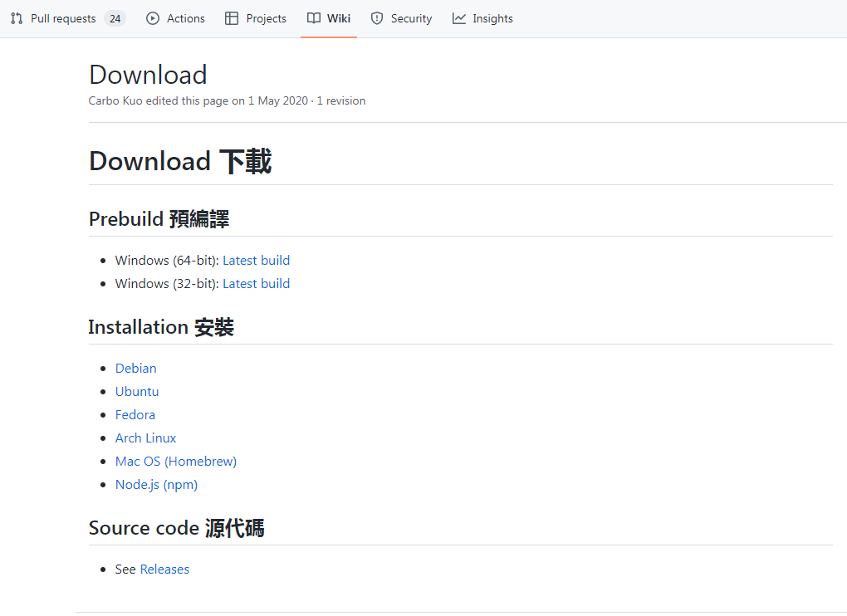The image size is (847, 616).
Task: Click the Security shield icon
Action: coord(377,18)
